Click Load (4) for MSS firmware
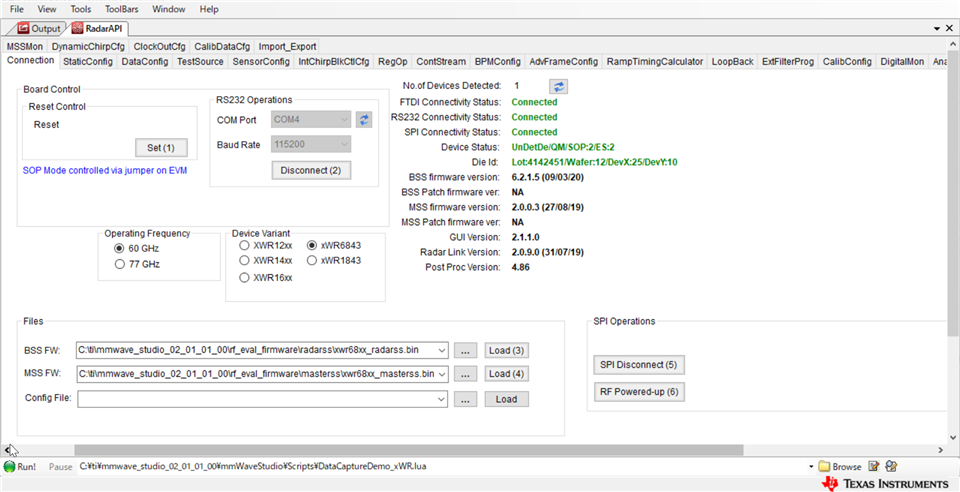The width and height of the screenshot is (960, 492). [507, 373]
